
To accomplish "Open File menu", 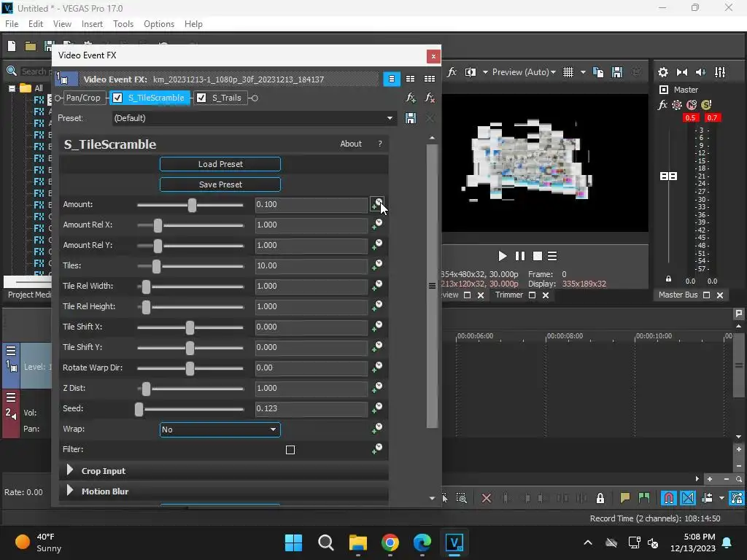I will point(12,24).
